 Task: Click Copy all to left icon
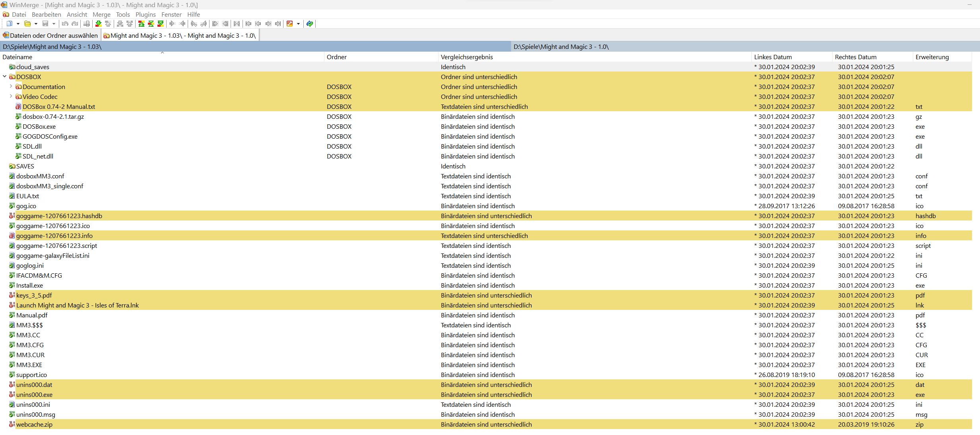coord(225,24)
